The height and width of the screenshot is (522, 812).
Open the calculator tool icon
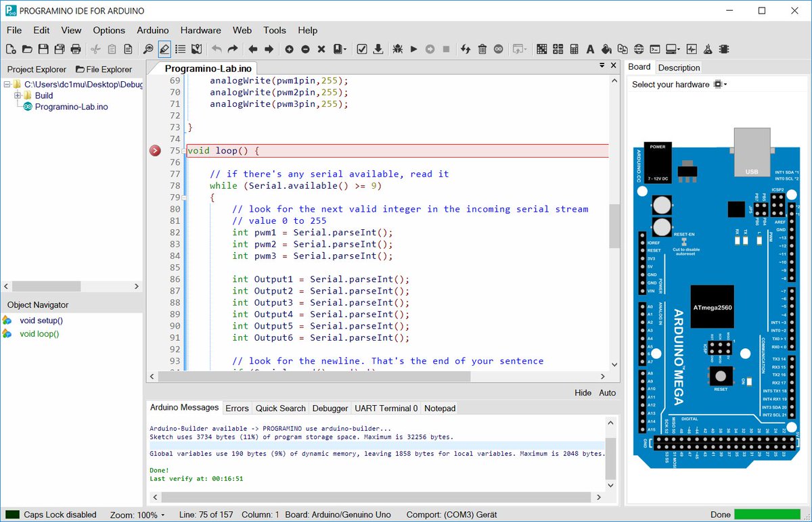coord(574,49)
